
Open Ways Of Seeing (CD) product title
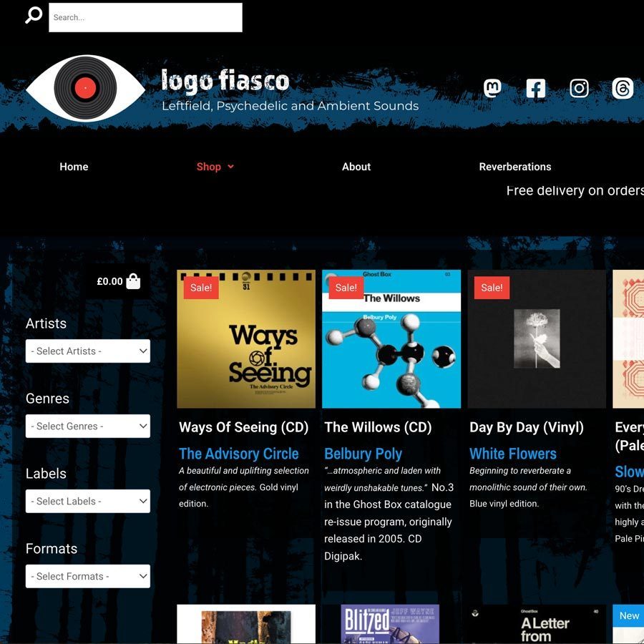click(x=243, y=428)
